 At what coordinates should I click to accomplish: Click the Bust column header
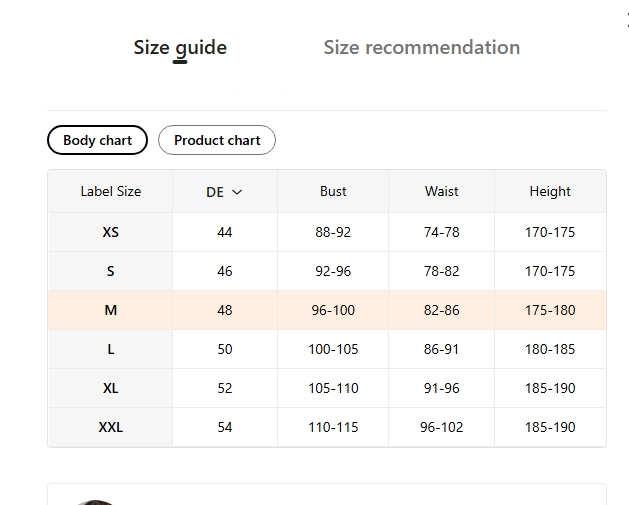pos(333,191)
